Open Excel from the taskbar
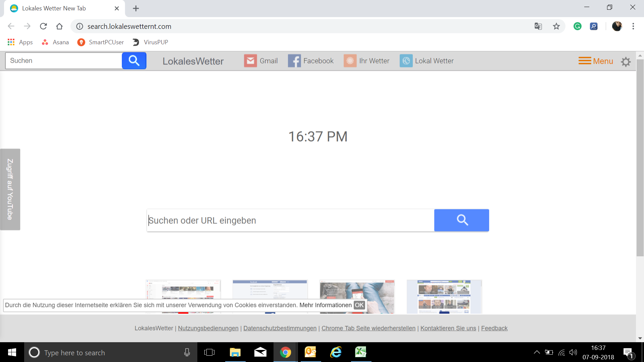This screenshot has width=644, height=362. click(x=361, y=352)
